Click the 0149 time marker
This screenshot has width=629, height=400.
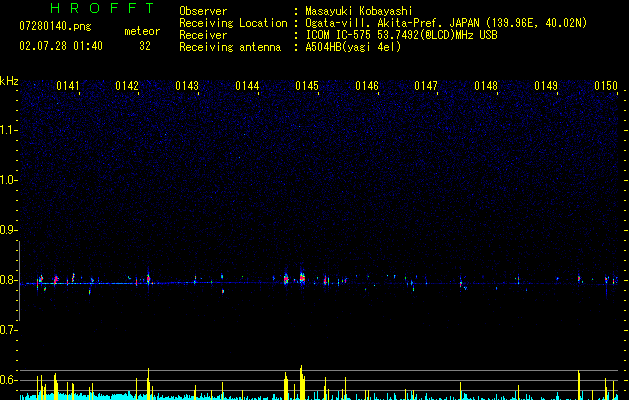(x=546, y=86)
